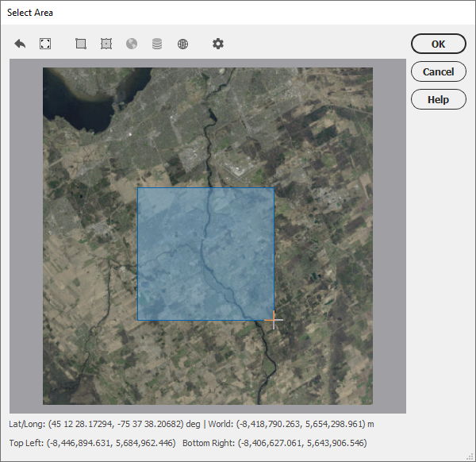Click the greyed-out earth globe icon

click(x=132, y=44)
